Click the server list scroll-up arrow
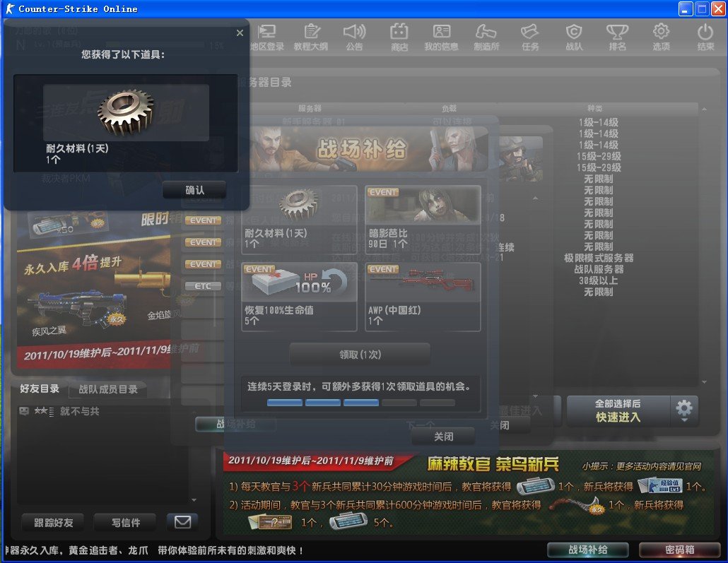728x563 pixels. pos(704,109)
